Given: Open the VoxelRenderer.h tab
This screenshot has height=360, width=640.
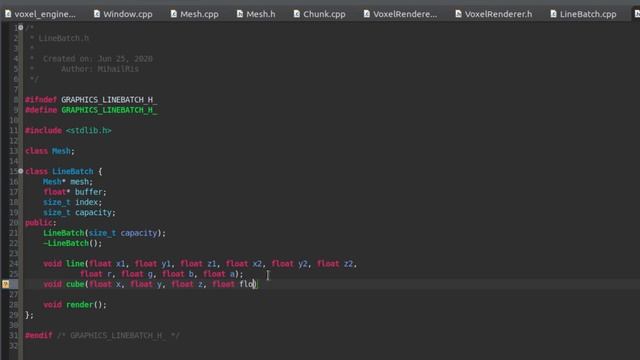Looking at the screenshot, I should 493,14.
